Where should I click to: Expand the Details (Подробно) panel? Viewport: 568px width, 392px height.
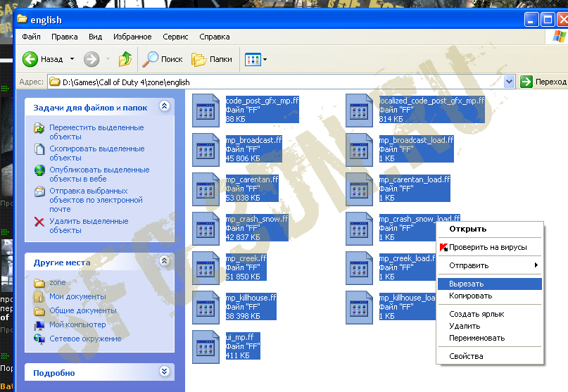(x=164, y=371)
